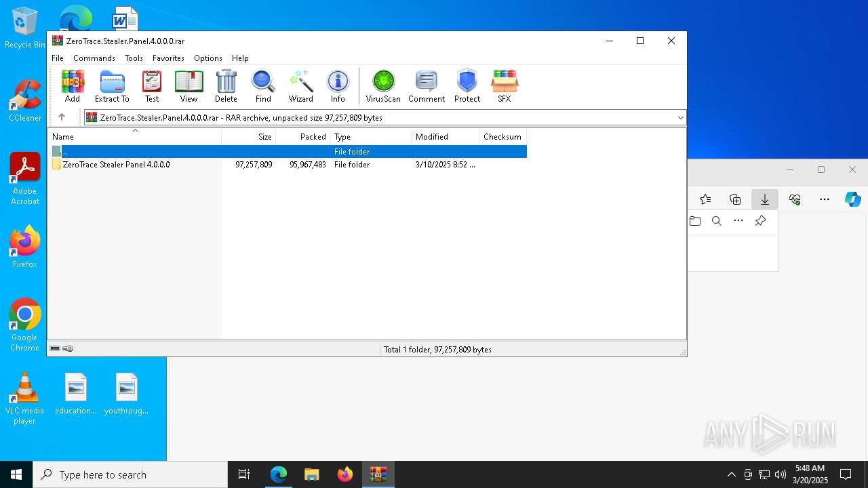The height and width of the screenshot is (488, 868).
Task: Click the Protect archive icon
Action: tap(467, 86)
